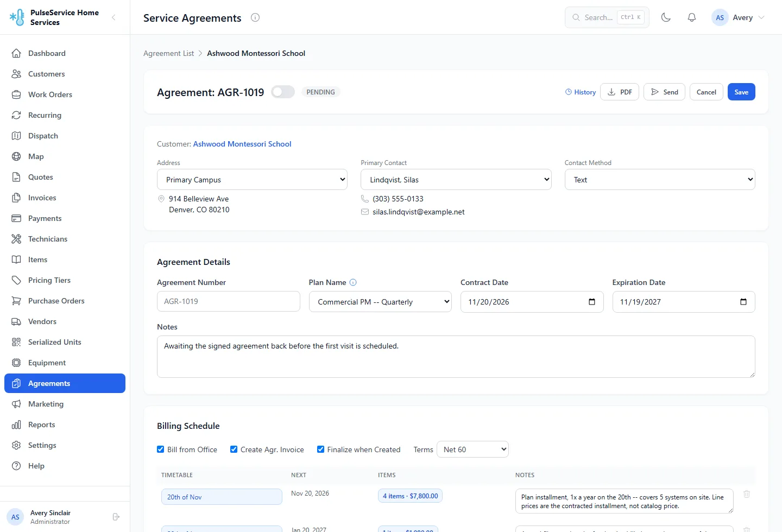782x532 pixels.
Task: Click the log out icon near Avery Sinclair
Action: 116,517
